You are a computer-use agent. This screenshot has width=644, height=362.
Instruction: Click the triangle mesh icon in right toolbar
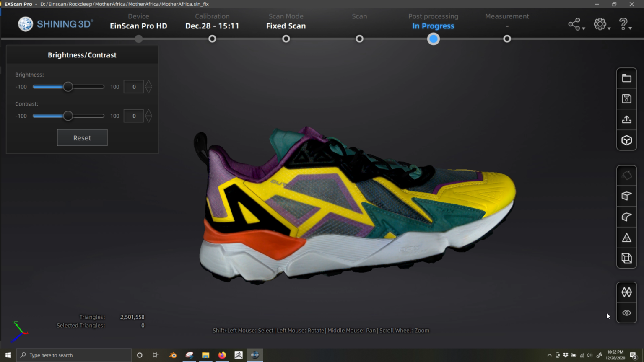coord(626,238)
